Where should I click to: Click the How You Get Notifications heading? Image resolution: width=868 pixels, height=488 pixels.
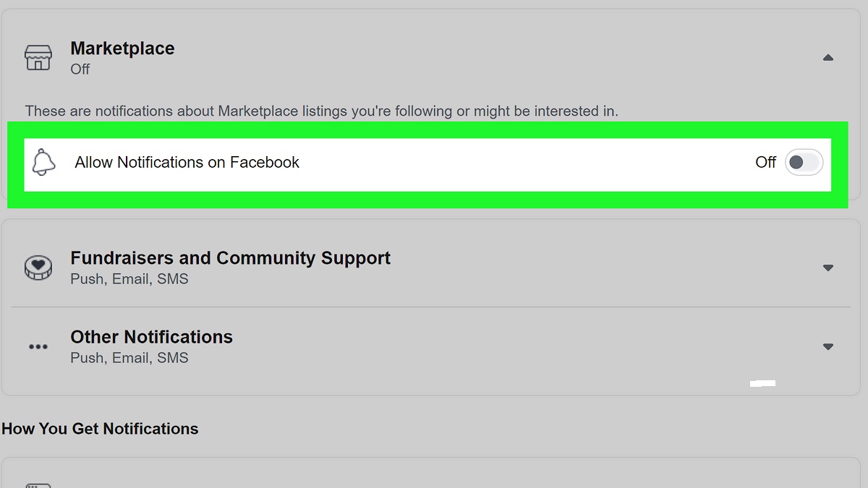pos(100,429)
